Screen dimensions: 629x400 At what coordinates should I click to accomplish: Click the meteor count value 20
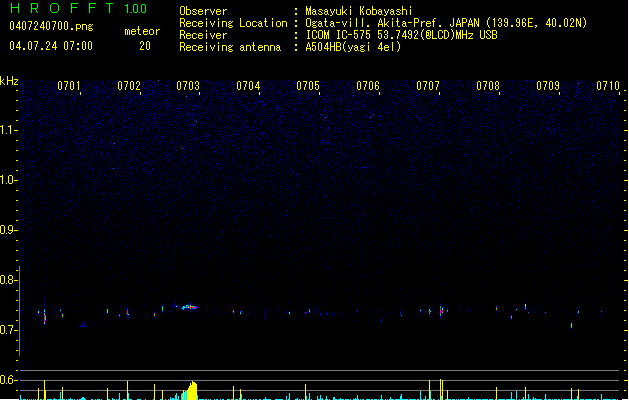(145, 46)
